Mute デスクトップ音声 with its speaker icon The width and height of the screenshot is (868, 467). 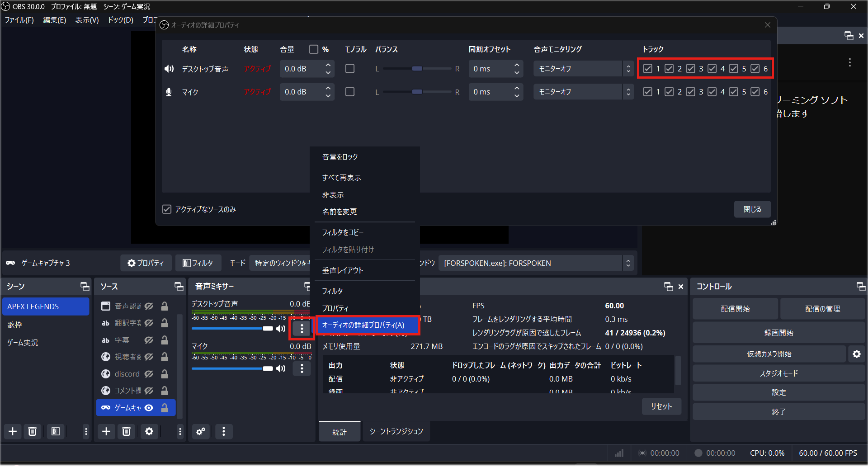280,328
